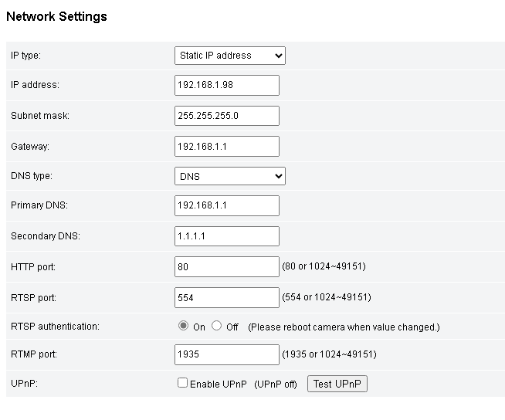
Task: Set RTSP authentication to Off
Action: coord(216,326)
